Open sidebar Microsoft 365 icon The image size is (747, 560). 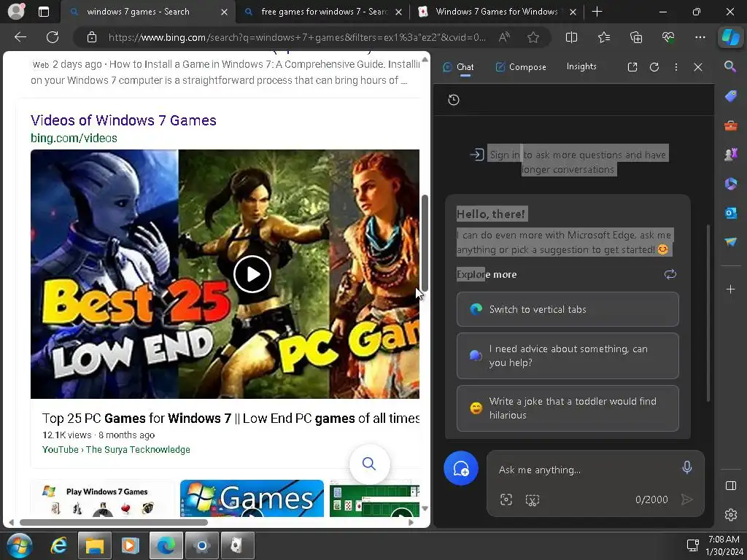[x=730, y=184]
